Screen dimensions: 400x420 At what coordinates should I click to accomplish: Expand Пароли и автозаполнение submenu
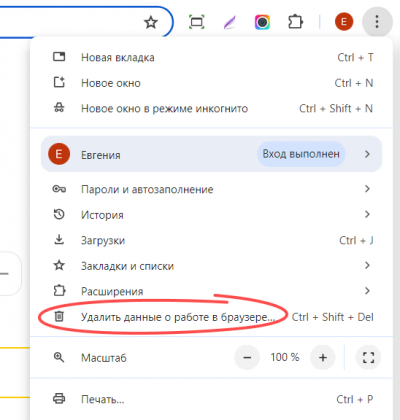pyautogui.click(x=211, y=189)
